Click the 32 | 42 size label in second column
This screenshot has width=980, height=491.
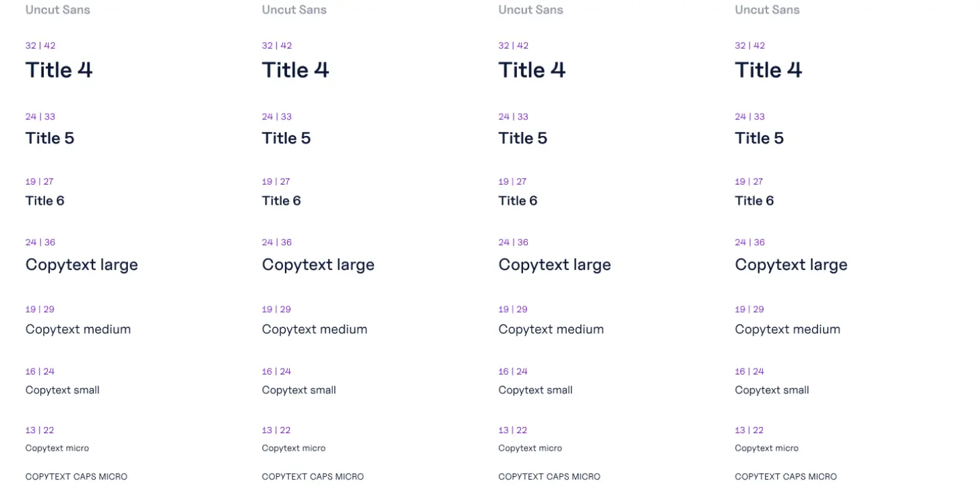pos(277,46)
